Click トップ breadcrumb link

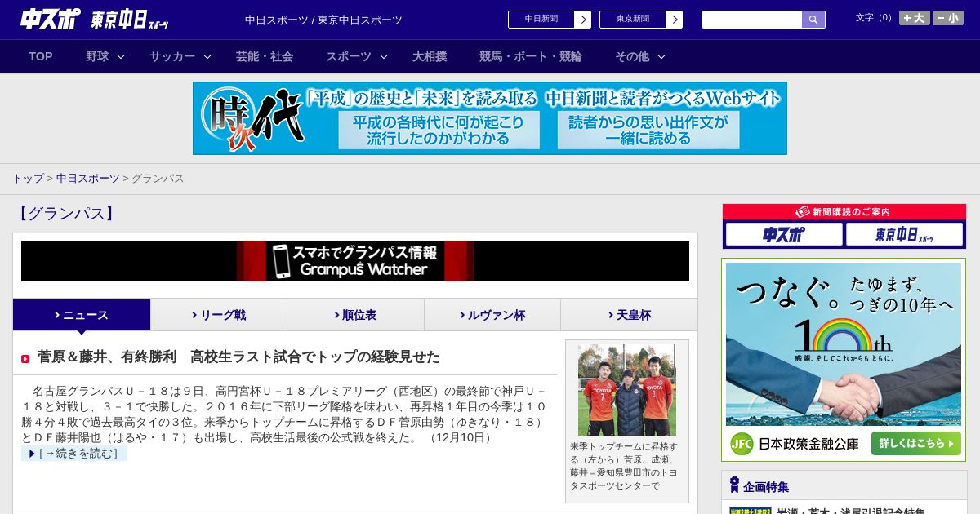pos(28,178)
